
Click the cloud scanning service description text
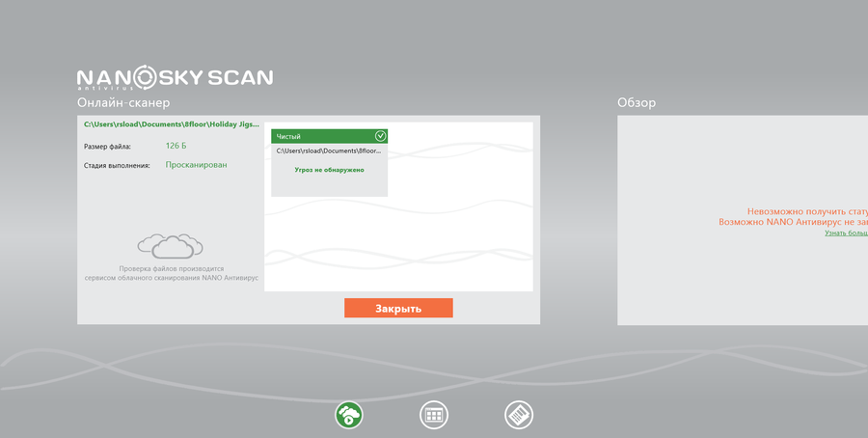171,273
